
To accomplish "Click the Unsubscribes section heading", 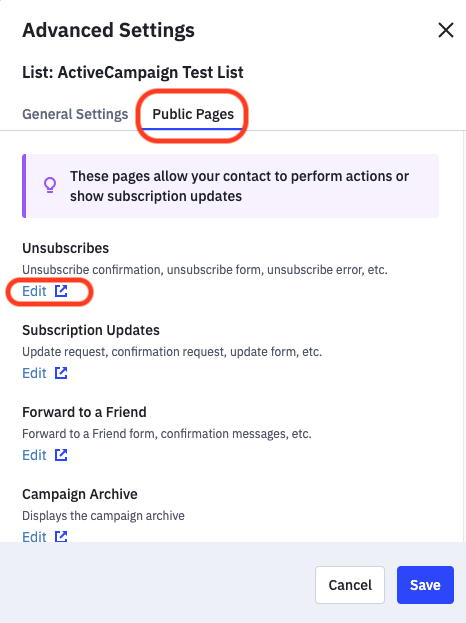I will (x=66, y=248).
